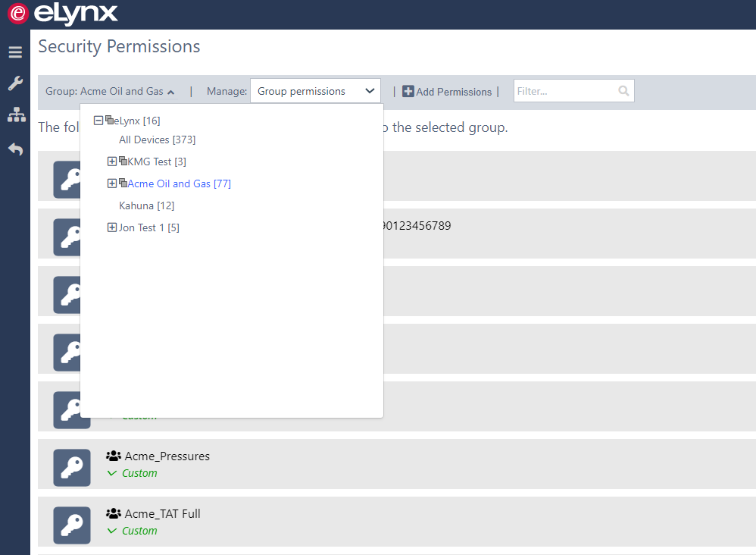Screen dimensions: 756x555
Task: Expand the Acme Oil and Gas [77] node
Action: 112,183
